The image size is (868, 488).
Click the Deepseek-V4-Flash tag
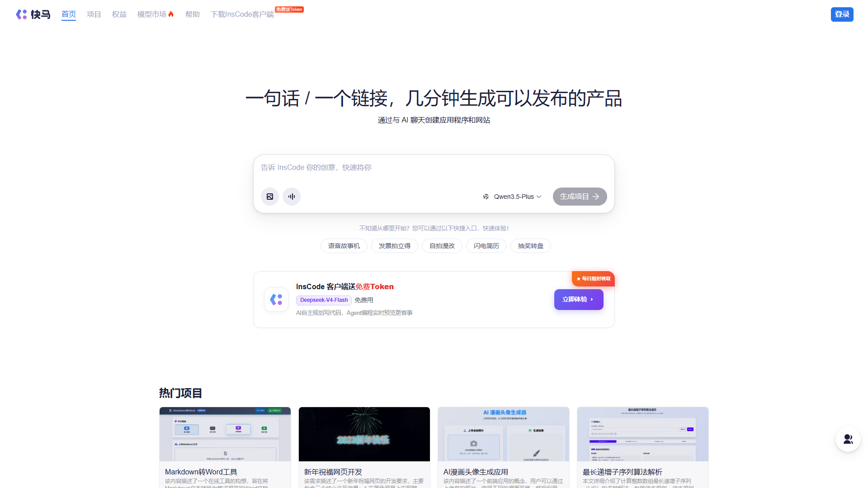pos(324,300)
